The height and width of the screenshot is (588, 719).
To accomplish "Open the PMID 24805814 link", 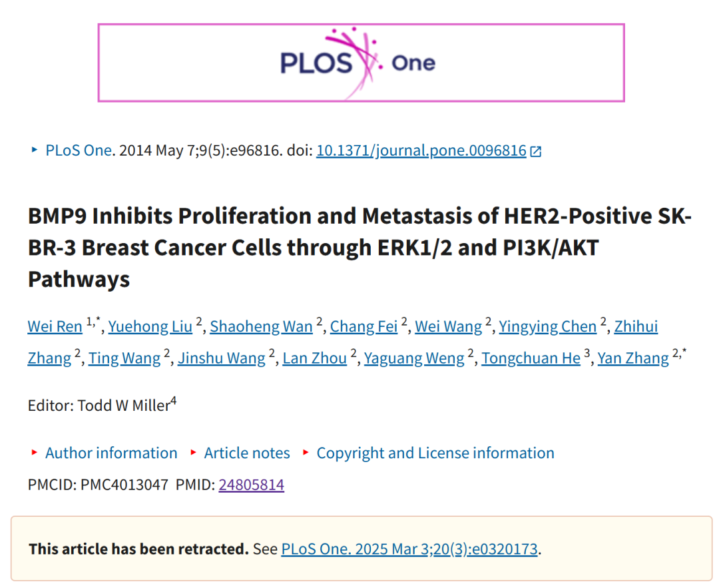I will point(251,485).
